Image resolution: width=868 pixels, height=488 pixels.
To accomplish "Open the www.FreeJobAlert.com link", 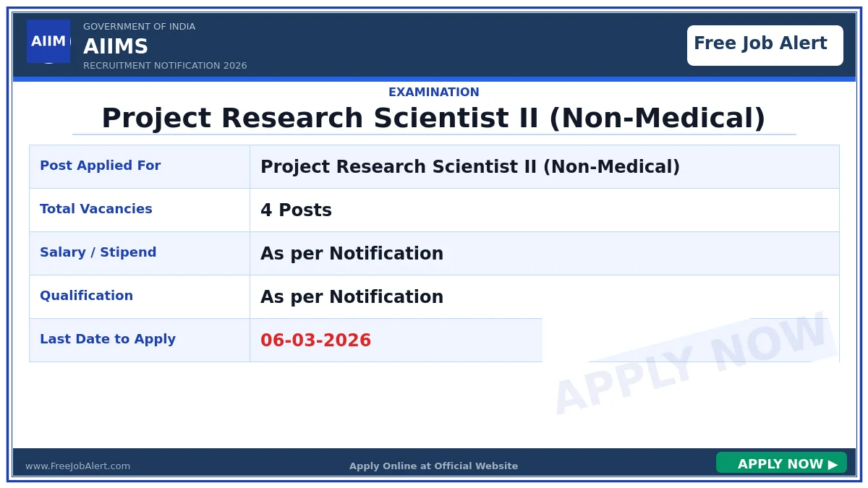I will [x=78, y=466].
